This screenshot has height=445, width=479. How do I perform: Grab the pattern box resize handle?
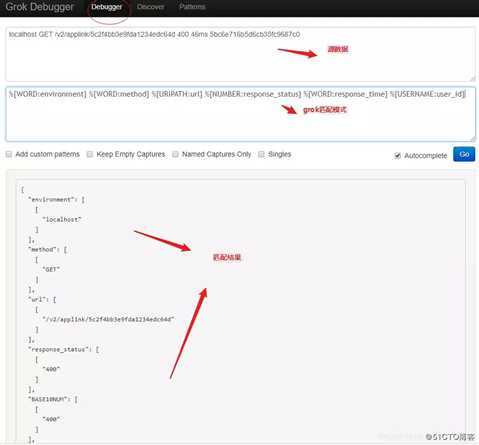coord(473,139)
